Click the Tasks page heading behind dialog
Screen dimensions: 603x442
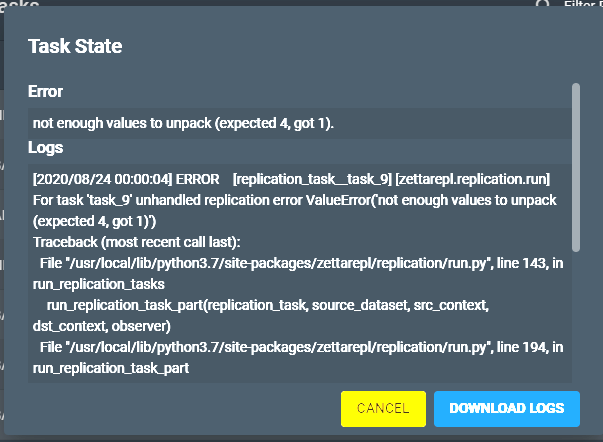tap(19, 4)
